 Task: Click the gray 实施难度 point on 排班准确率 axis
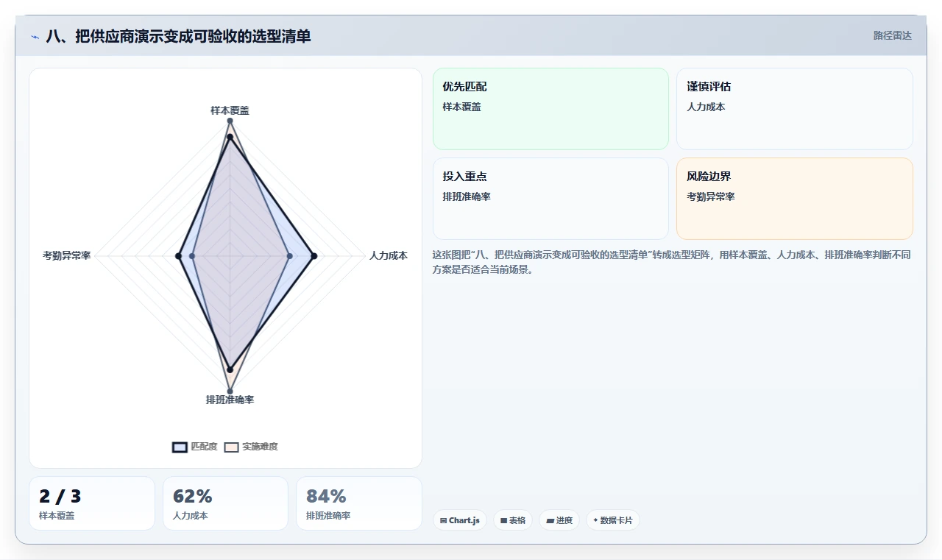(x=230, y=391)
